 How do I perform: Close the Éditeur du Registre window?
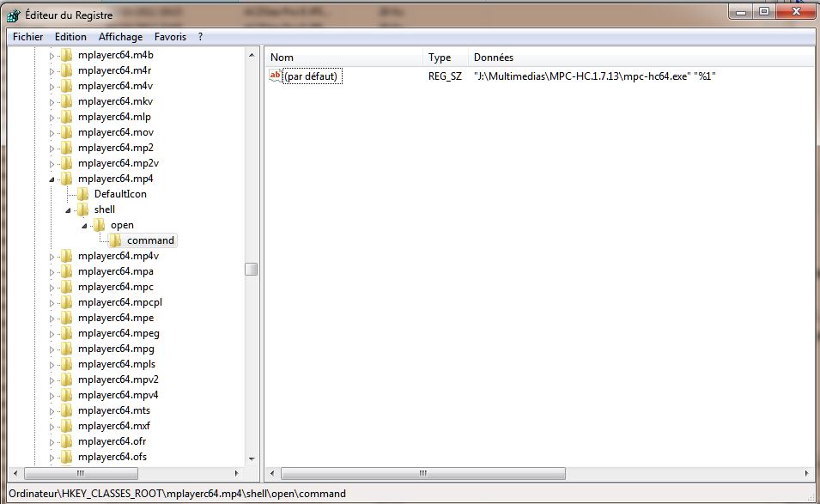(796, 11)
